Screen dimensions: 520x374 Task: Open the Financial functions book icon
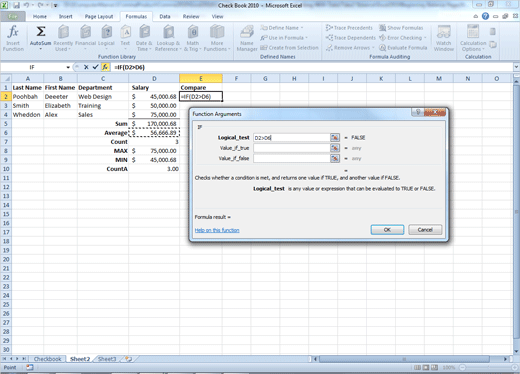86,32
